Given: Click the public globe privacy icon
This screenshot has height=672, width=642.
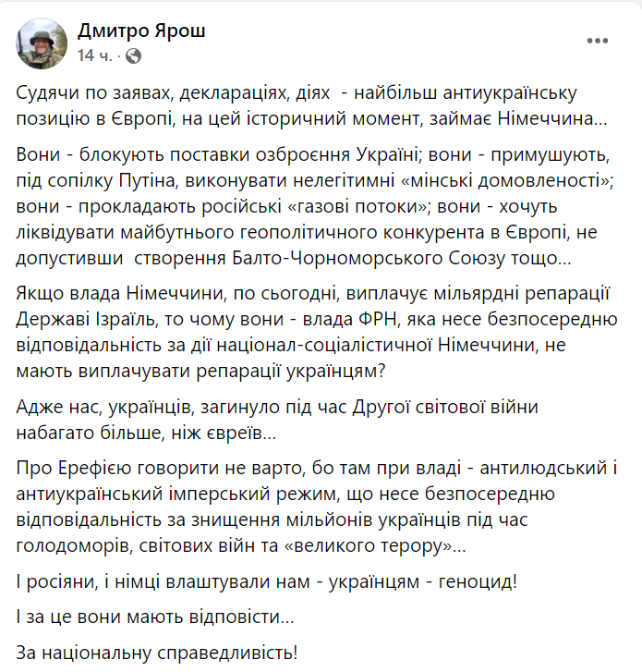Looking at the screenshot, I should pyautogui.click(x=134, y=55).
